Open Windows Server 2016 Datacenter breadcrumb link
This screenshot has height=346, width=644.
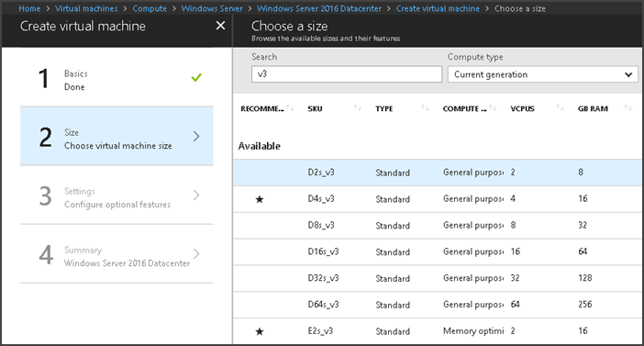coord(319,8)
